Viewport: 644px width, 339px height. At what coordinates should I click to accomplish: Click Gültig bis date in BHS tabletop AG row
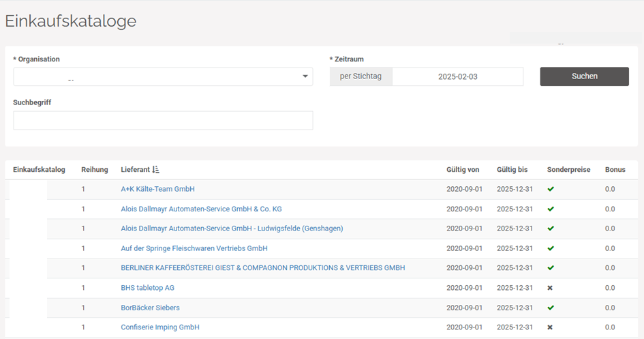515,288
